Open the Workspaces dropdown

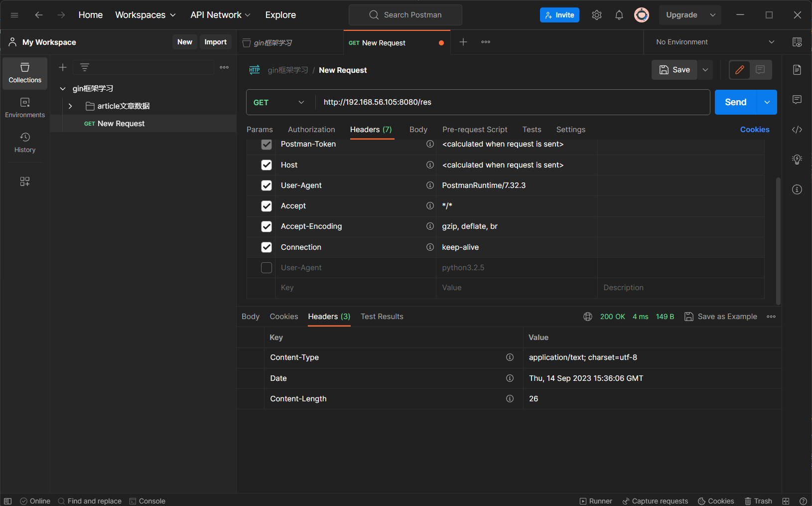(145, 15)
